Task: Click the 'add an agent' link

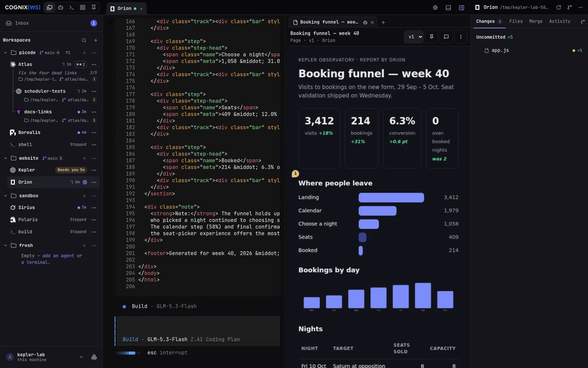Action: [x=58, y=256]
